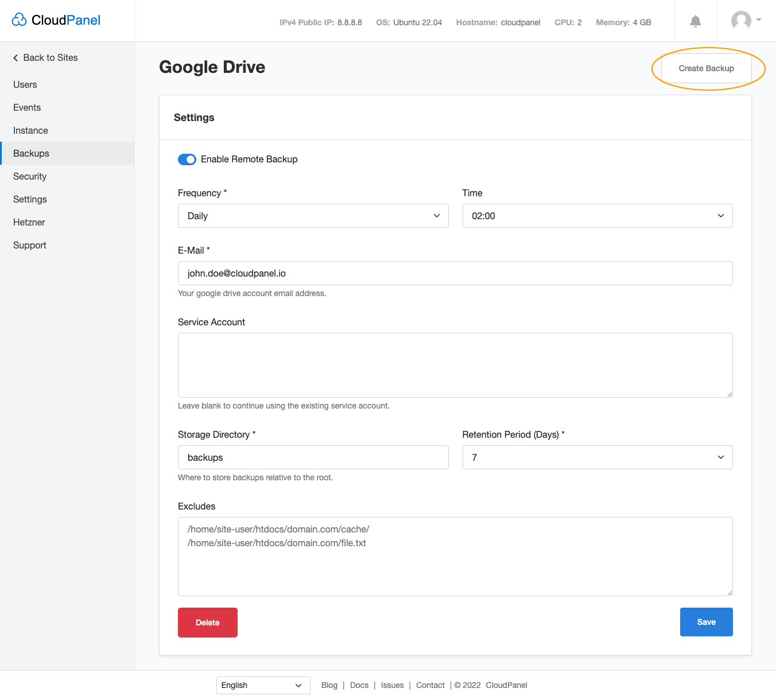Open the Frequency dropdown showing Daily
Image resolution: width=776 pixels, height=700 pixels.
313,216
